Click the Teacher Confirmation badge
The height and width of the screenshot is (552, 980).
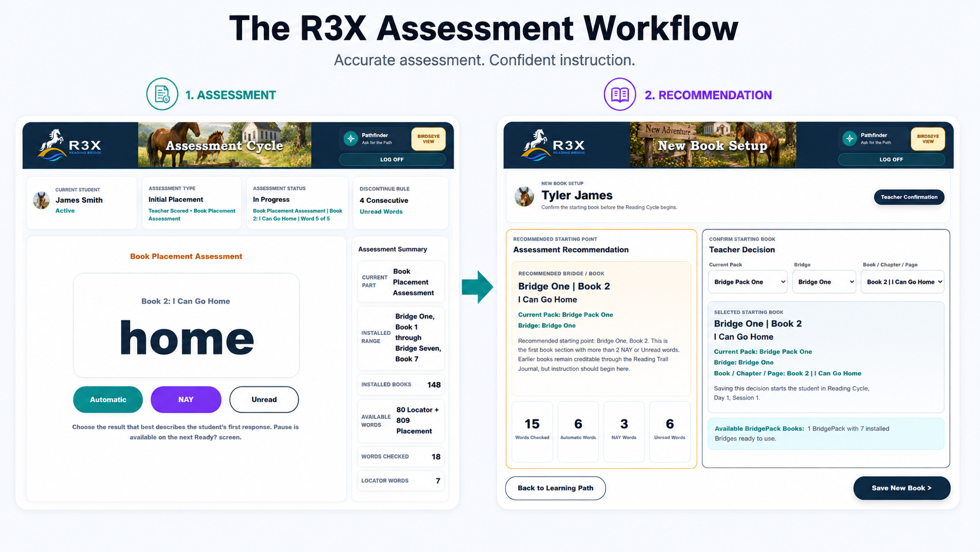point(909,197)
